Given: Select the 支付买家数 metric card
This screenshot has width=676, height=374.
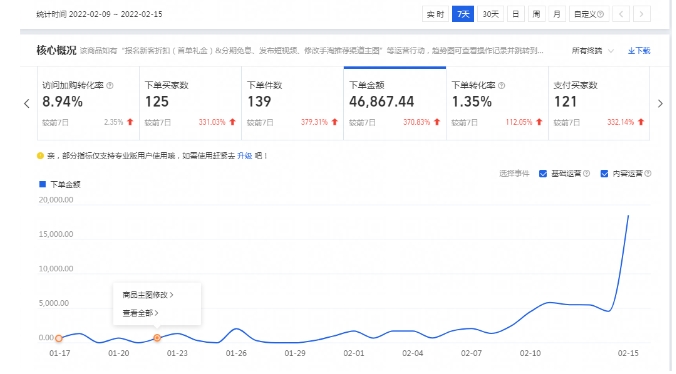Looking at the screenshot, I should coord(599,103).
